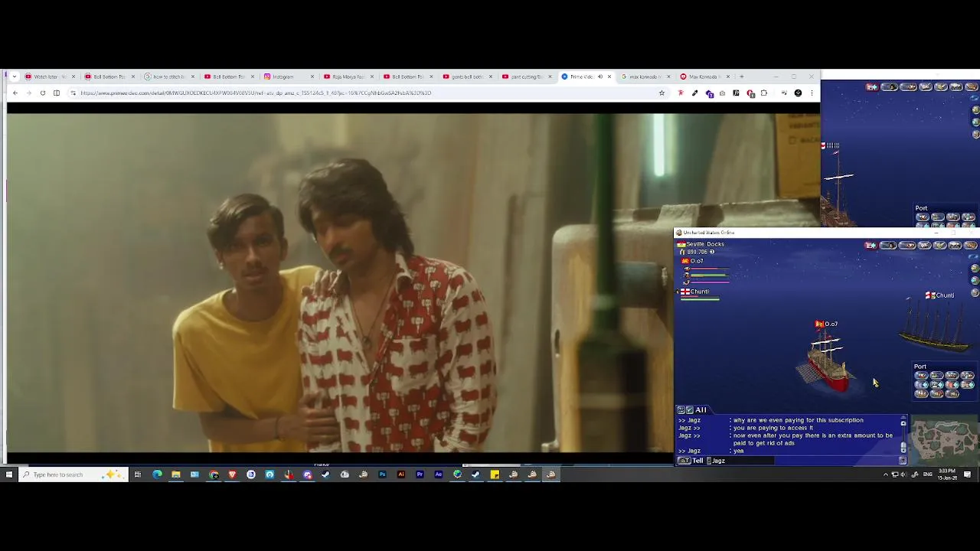Click the 'Type here to search' box

pyautogui.click(x=73, y=474)
